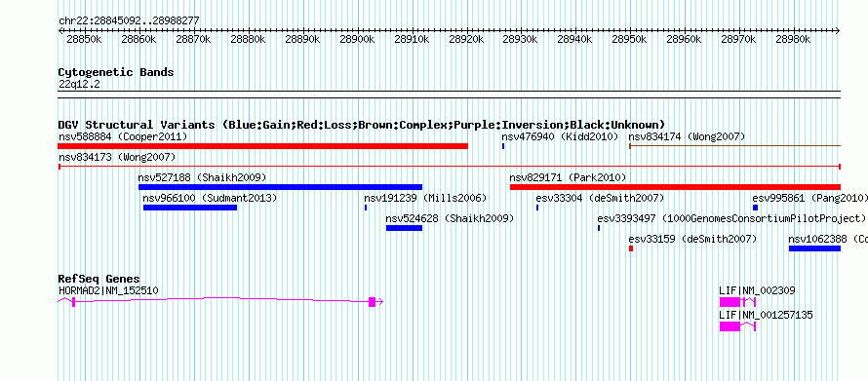
Task: Click the 28890k ruler position
Action: (302, 39)
